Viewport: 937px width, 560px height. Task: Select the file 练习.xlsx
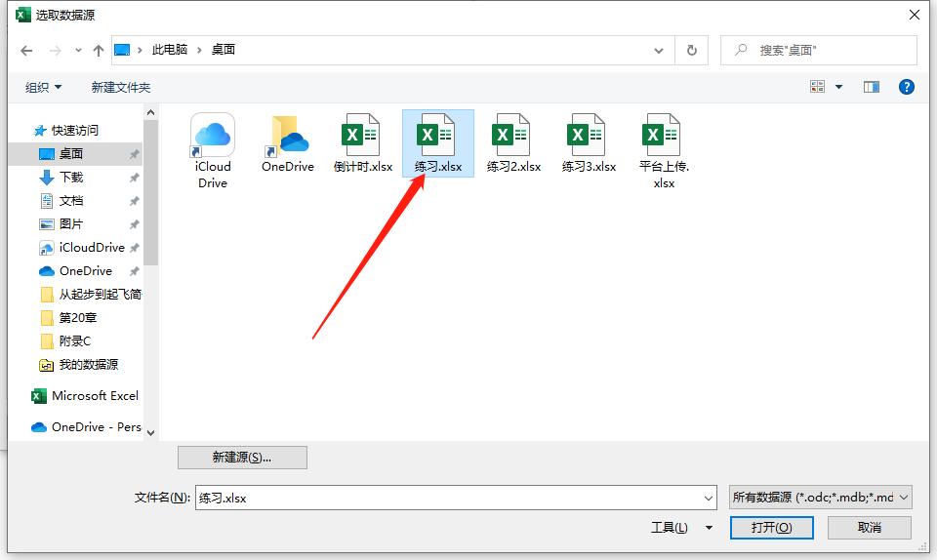point(438,143)
